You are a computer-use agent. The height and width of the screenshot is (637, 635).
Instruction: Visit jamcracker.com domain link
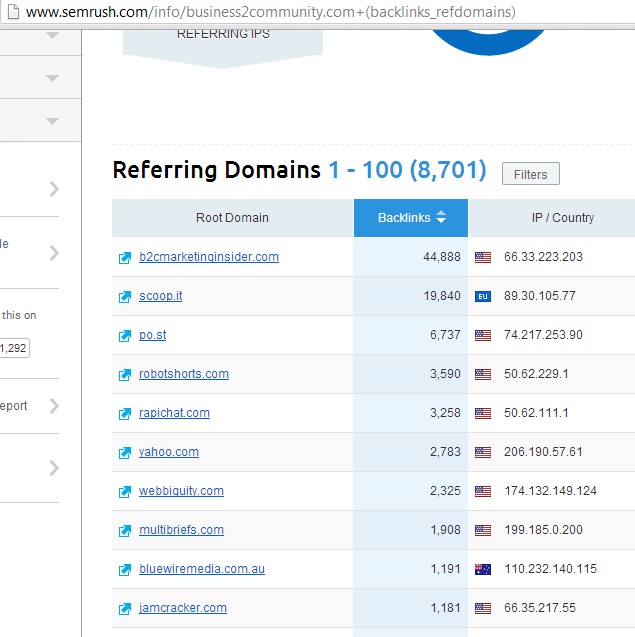[183, 608]
